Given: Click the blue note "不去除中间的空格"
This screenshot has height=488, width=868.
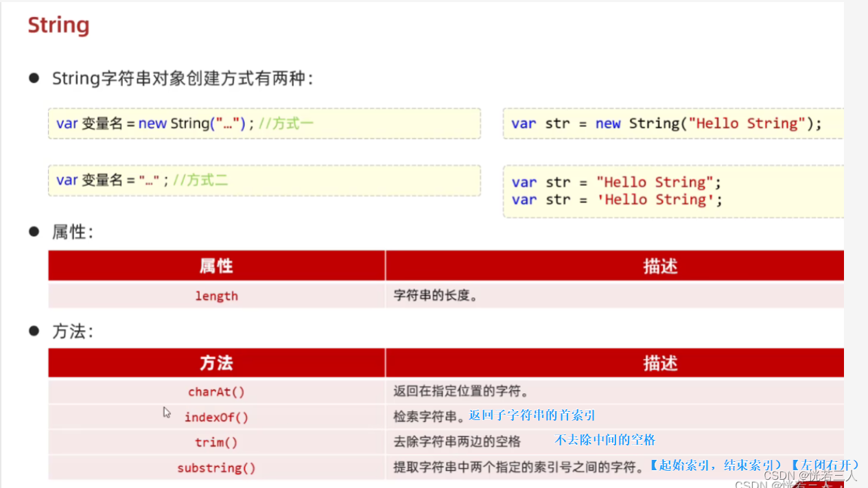Looking at the screenshot, I should [x=605, y=440].
